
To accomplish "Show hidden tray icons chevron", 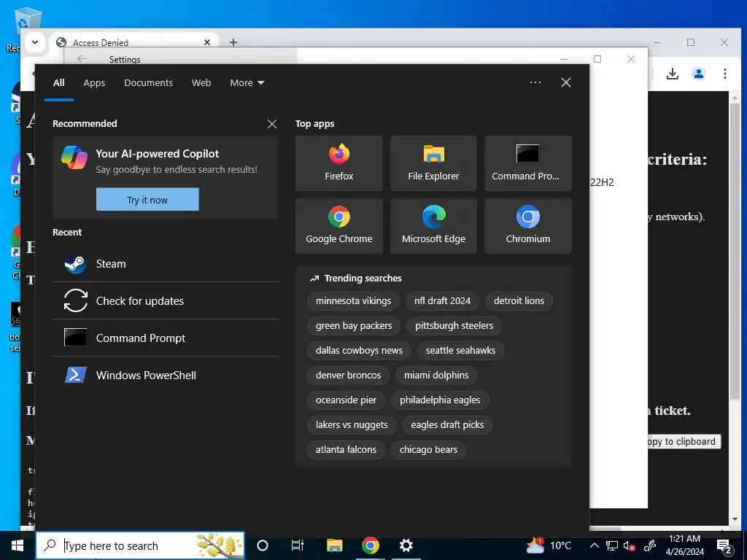I will [594, 545].
